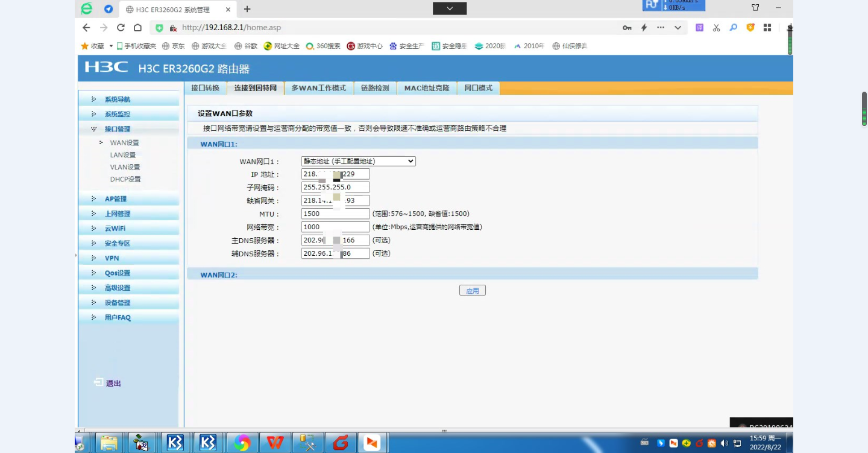This screenshot has height=453, width=868.
Task: Expand the 高级设置 sidebar section
Action: click(117, 288)
